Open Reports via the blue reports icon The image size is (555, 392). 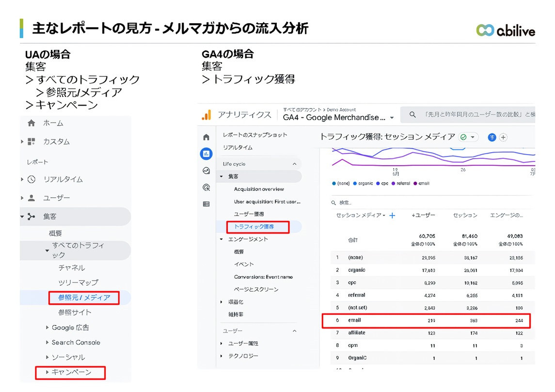(x=207, y=154)
